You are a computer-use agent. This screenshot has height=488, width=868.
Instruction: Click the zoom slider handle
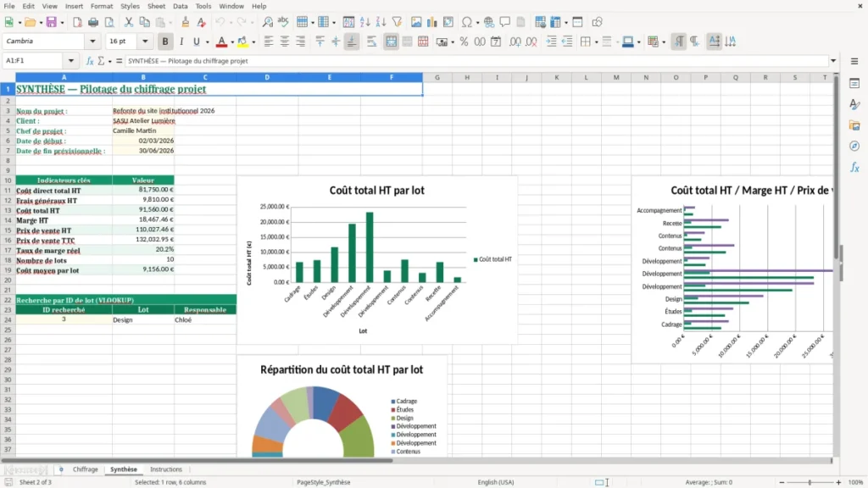tap(810, 482)
